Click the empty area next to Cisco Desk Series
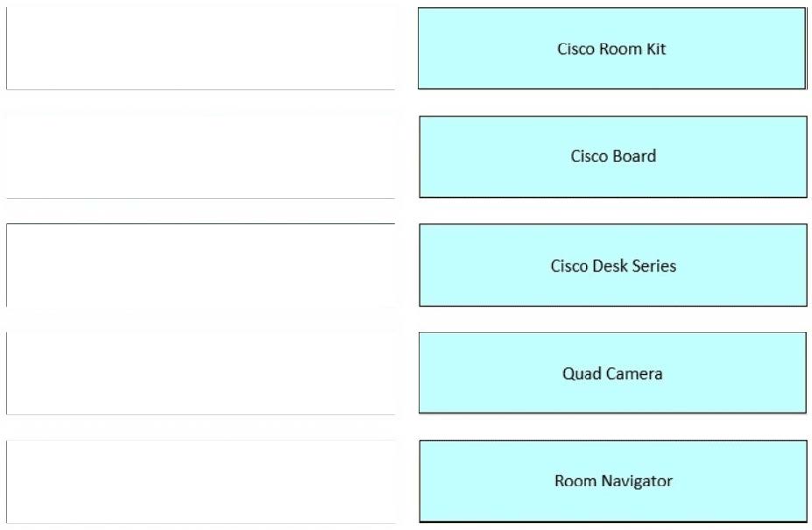The image size is (812, 530). point(200,265)
